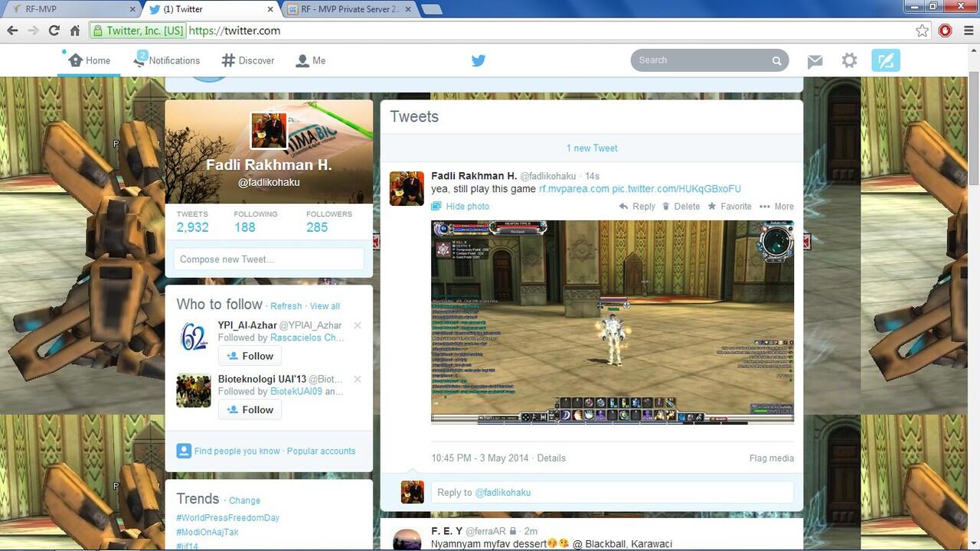Screen dimensions: 980x551
Task: Open YPI_Al-Azhar profile avatar
Action: pos(194,337)
